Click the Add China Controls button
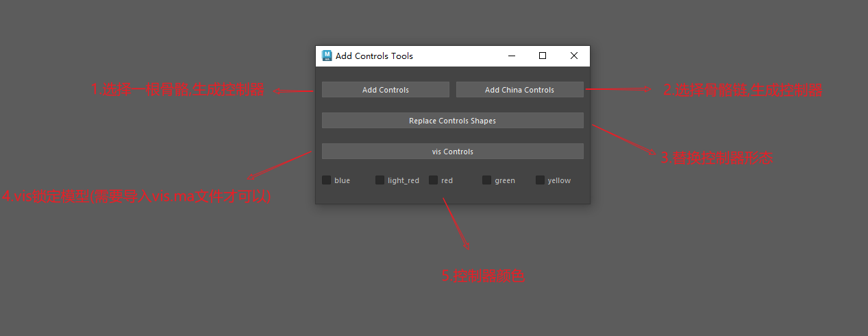 point(520,90)
